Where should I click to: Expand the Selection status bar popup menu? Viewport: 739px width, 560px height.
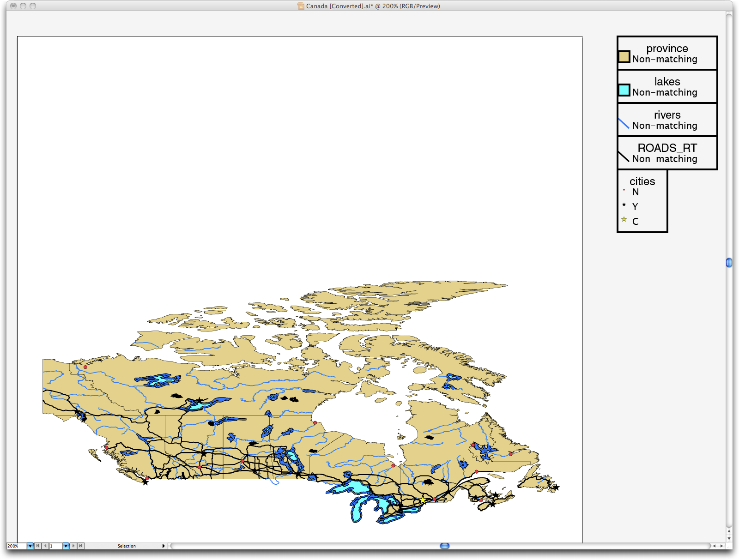pos(164,546)
